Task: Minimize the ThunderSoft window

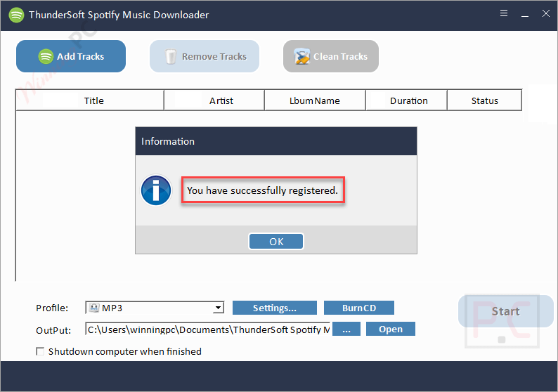Action: [524, 16]
